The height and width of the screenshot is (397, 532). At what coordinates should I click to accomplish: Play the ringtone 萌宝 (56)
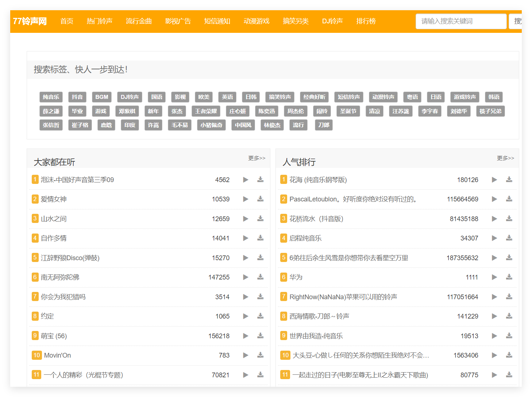[x=246, y=336]
